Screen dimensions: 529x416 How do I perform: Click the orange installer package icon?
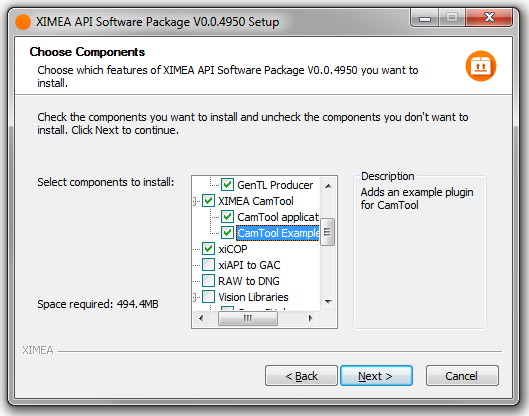480,66
